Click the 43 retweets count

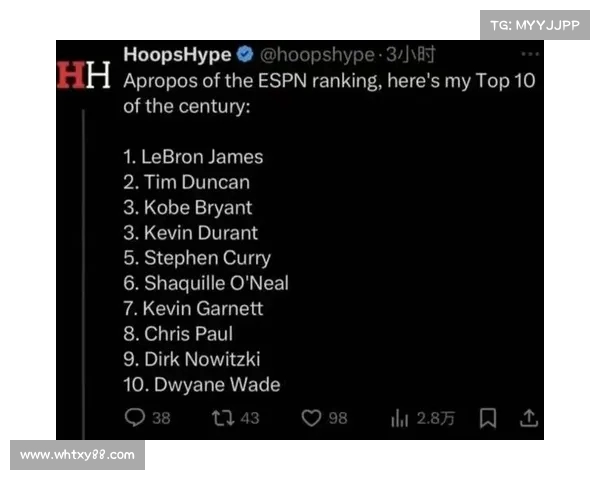pyautogui.click(x=250, y=418)
